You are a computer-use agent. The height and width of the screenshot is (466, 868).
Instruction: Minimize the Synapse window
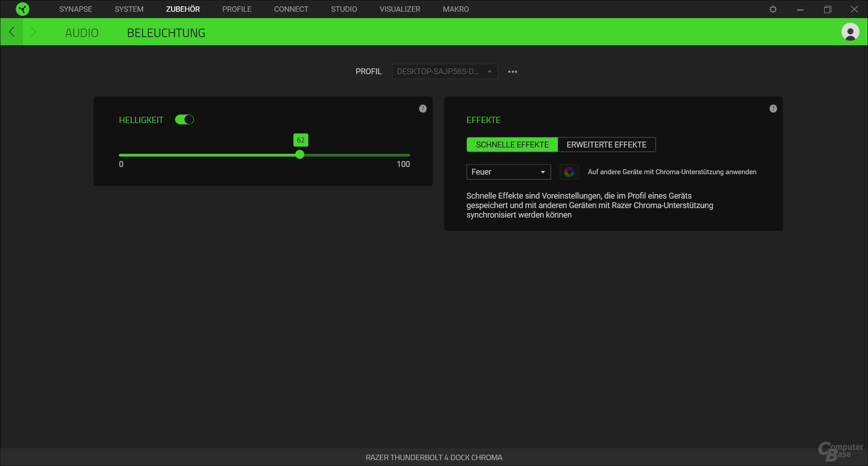(800, 9)
